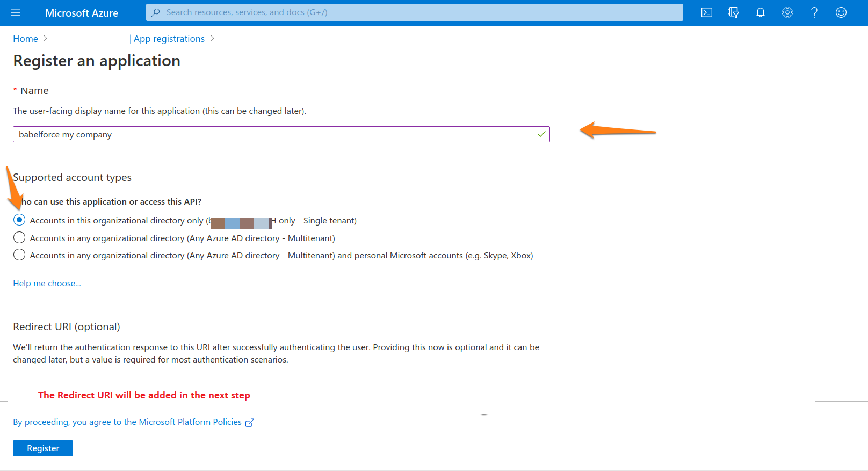868x471 pixels.
Task: Select Any Azure AD directory - Multitenant option
Action: [19, 237]
